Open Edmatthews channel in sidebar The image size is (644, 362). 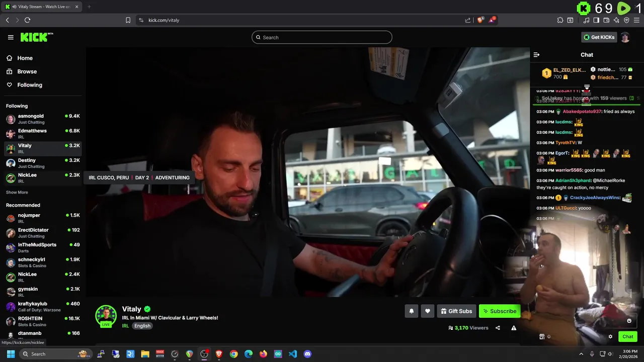43,133
